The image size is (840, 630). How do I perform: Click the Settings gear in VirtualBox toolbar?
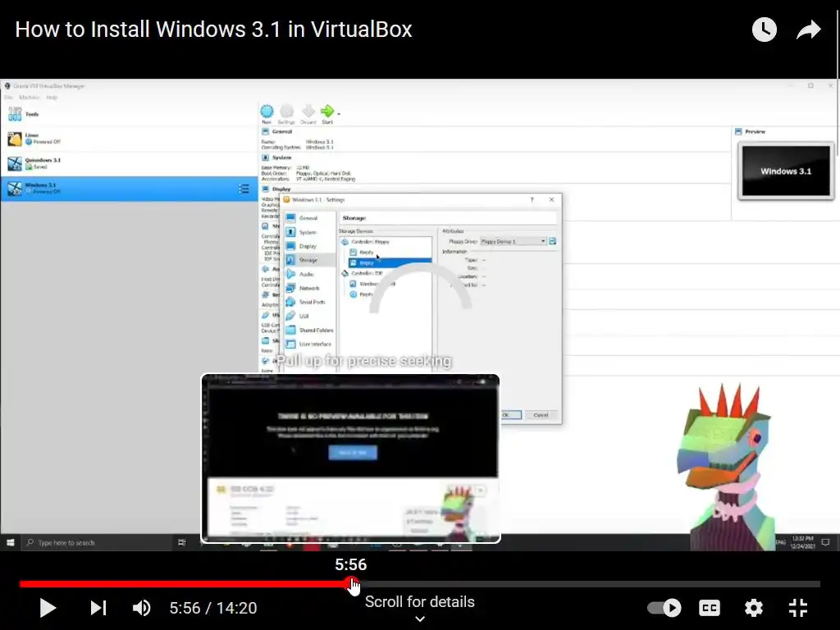click(286, 114)
